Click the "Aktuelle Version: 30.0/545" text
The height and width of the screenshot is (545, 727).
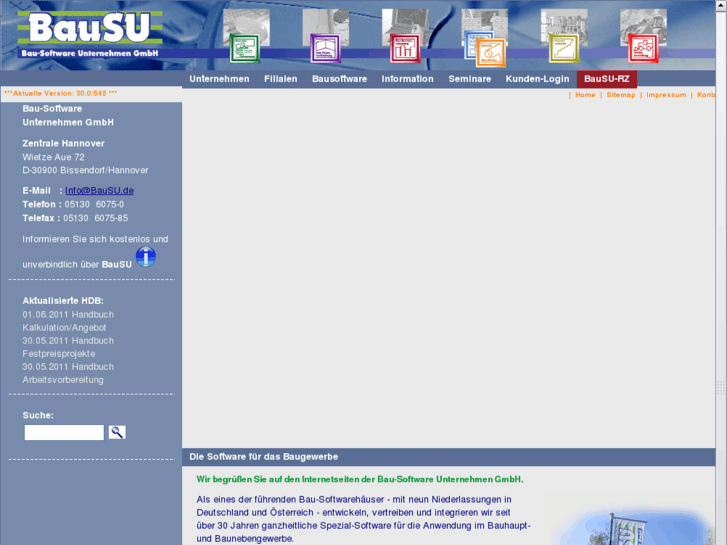click(61, 93)
